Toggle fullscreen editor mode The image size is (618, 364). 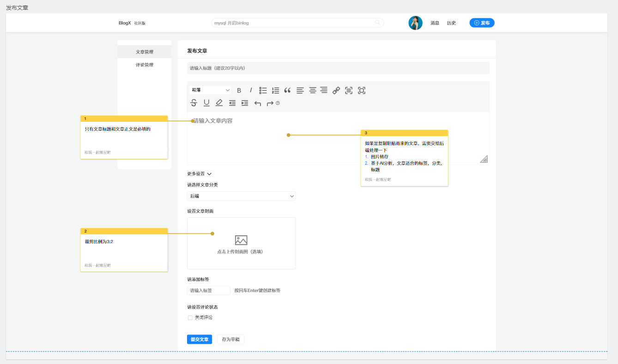pyautogui.click(x=362, y=90)
